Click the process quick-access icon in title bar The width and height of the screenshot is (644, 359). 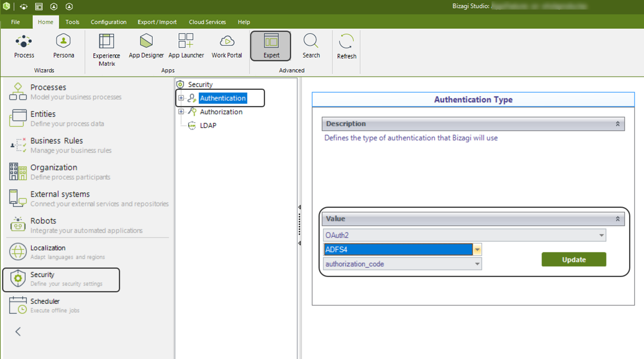[x=24, y=7]
